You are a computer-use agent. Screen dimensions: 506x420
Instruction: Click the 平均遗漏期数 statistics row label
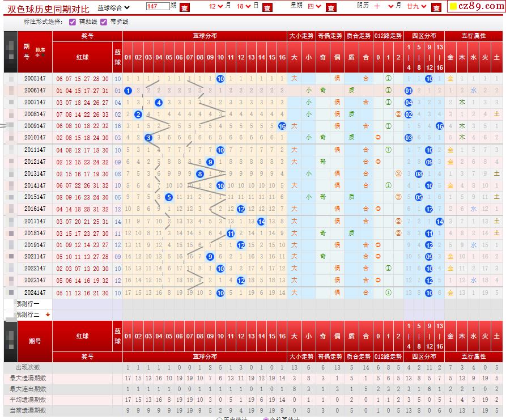coord(28,400)
